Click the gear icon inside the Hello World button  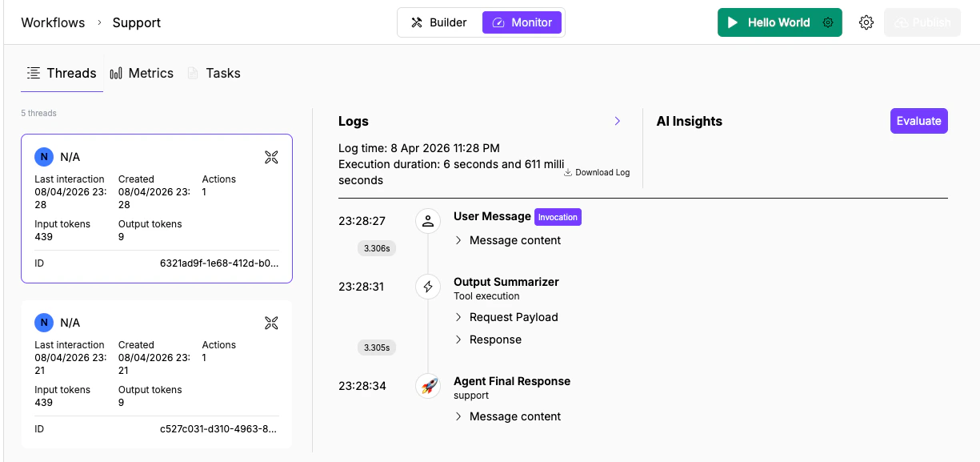(828, 22)
